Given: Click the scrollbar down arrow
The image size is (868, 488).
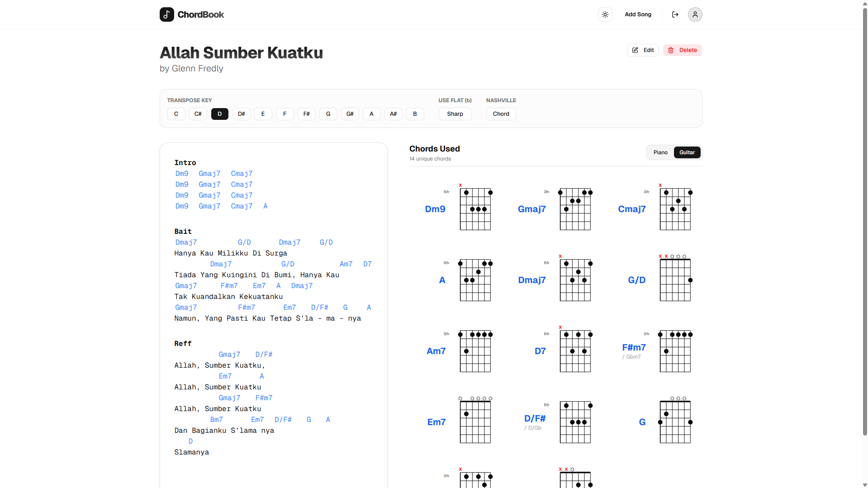Looking at the screenshot, I should click(x=865, y=485).
